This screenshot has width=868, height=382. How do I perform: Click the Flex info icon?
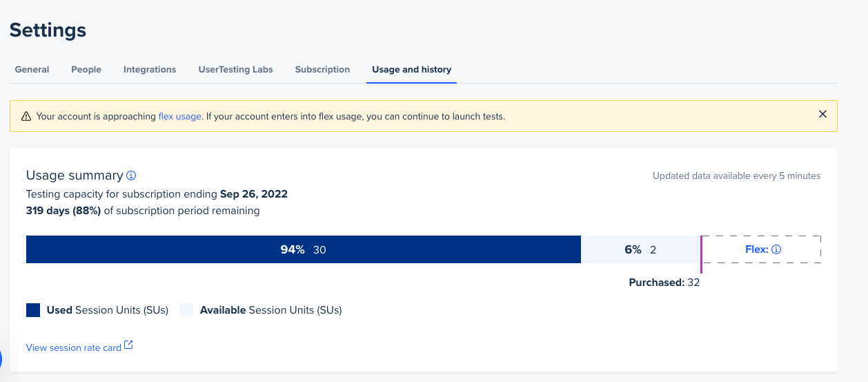tap(776, 249)
